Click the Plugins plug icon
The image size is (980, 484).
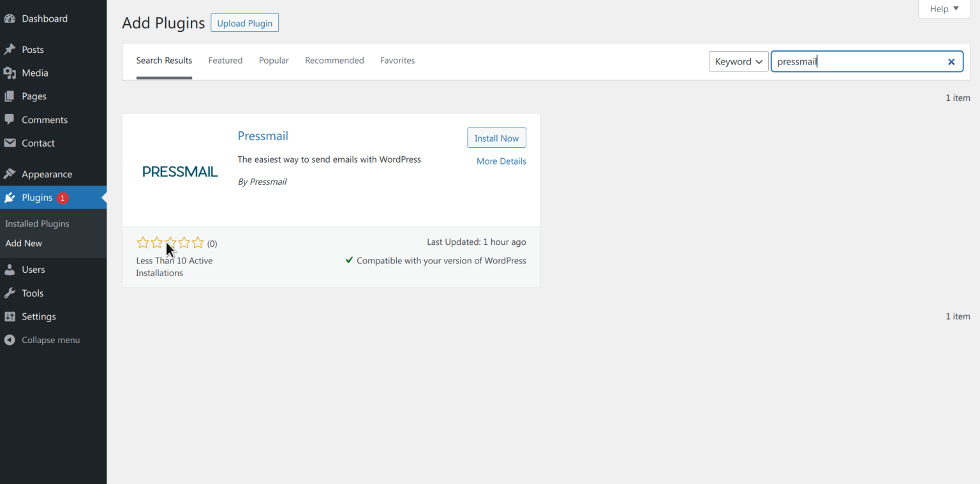10,198
